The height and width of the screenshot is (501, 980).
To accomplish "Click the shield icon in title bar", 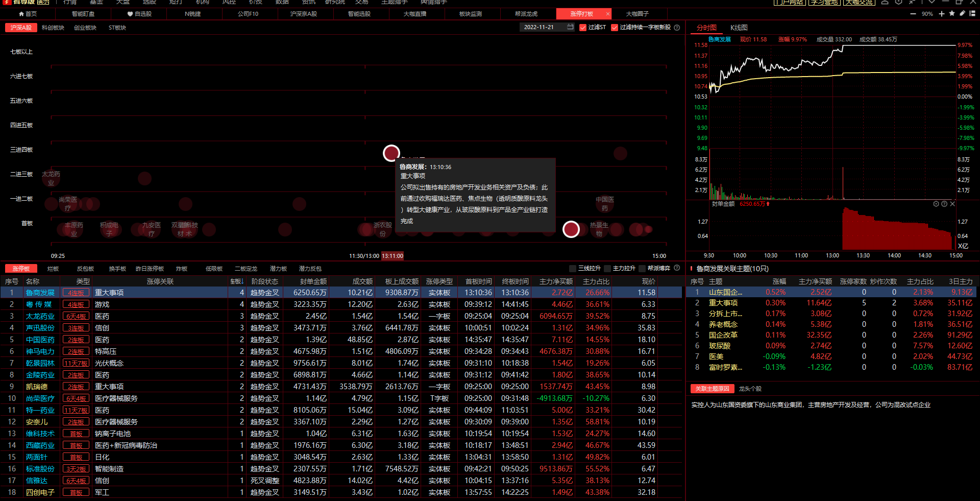I will tap(898, 2).
